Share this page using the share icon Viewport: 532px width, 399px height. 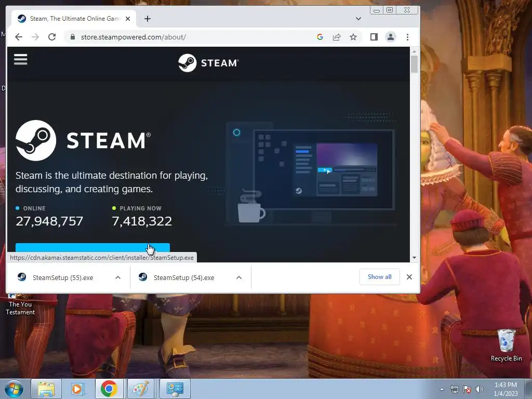[337, 37]
